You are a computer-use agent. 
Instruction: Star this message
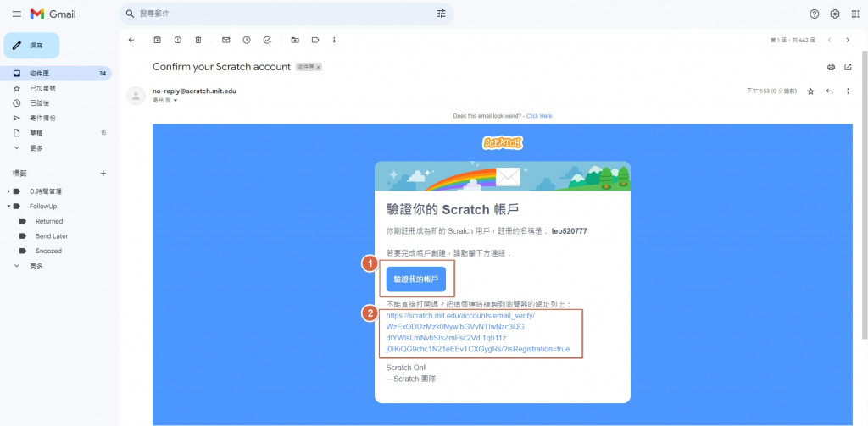coord(810,91)
